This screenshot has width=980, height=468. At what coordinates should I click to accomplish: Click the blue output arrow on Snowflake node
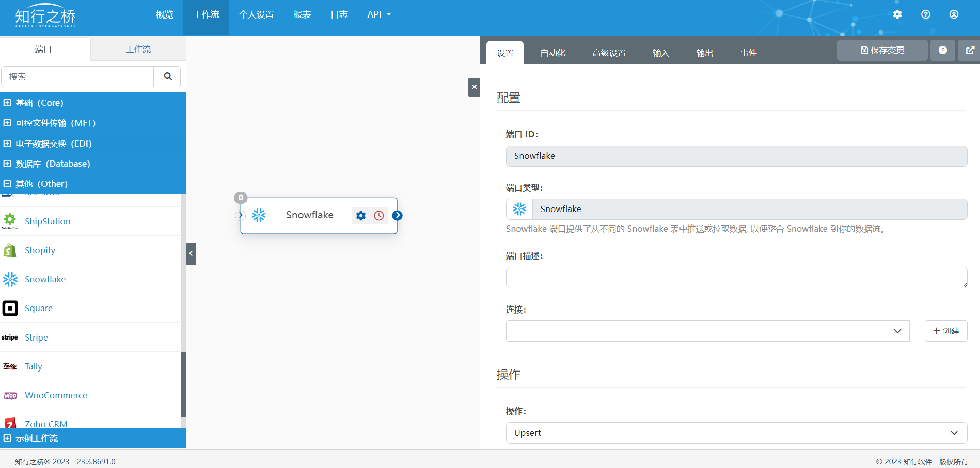pyautogui.click(x=397, y=215)
